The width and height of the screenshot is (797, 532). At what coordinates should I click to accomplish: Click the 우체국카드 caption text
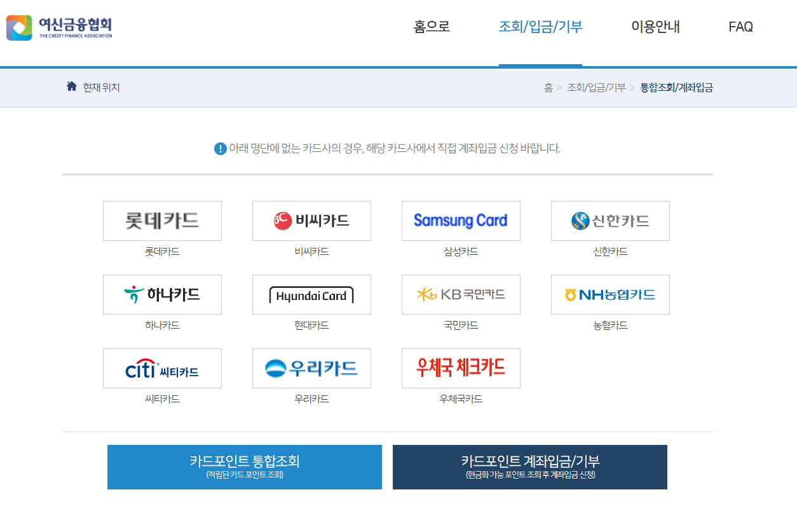(461, 399)
